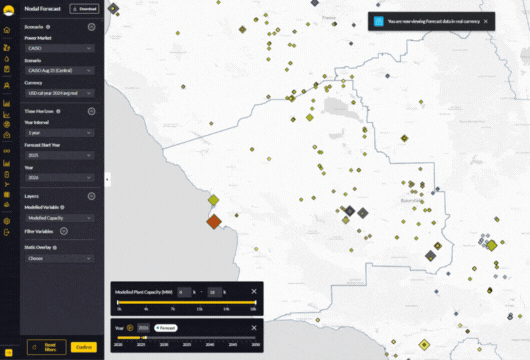
Task: Click info icon beside Time Horizon
Action: 58,111
